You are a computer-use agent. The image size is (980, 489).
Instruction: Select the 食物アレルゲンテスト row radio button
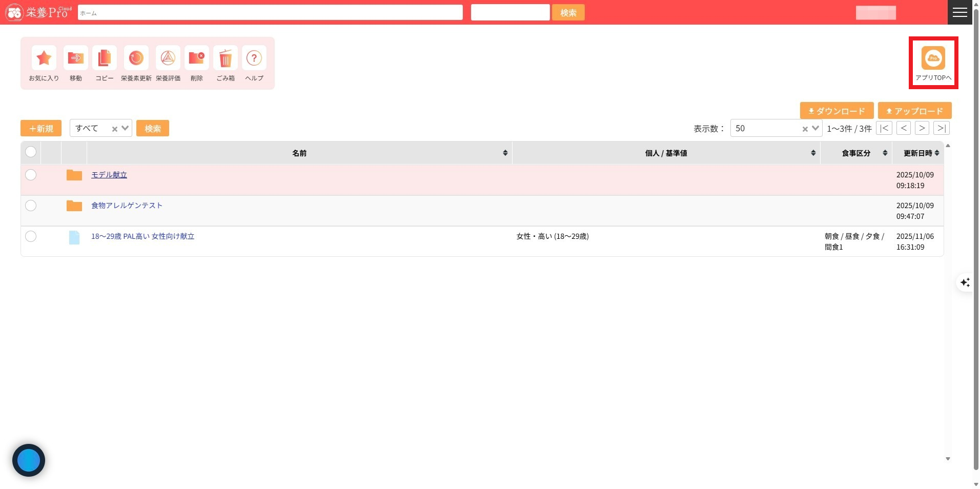point(31,206)
